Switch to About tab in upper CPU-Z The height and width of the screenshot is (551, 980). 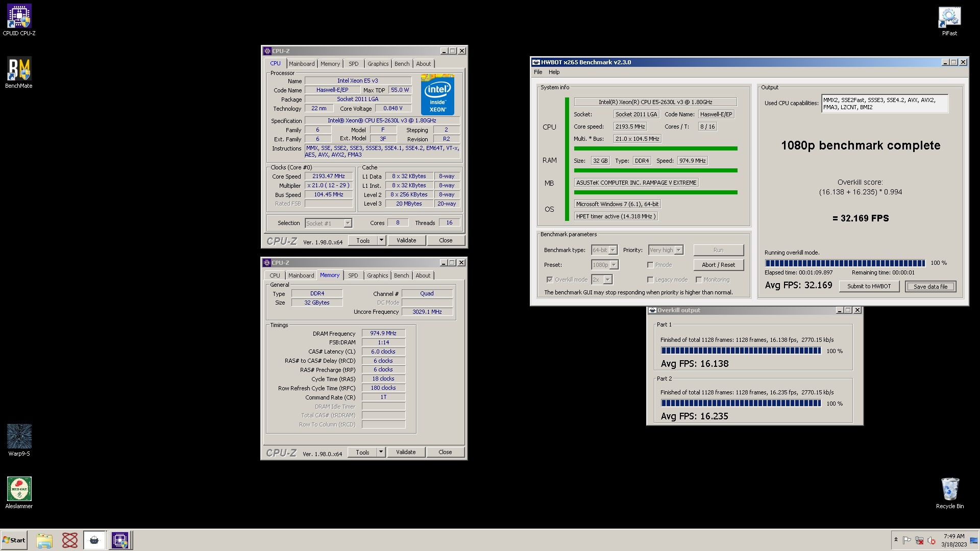pyautogui.click(x=424, y=64)
